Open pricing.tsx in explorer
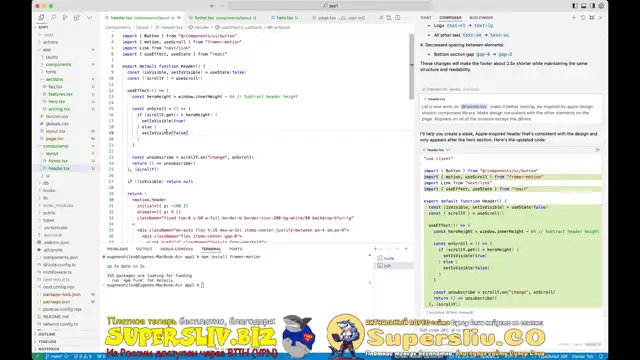This screenshot has width=640, height=360. pos(59,109)
